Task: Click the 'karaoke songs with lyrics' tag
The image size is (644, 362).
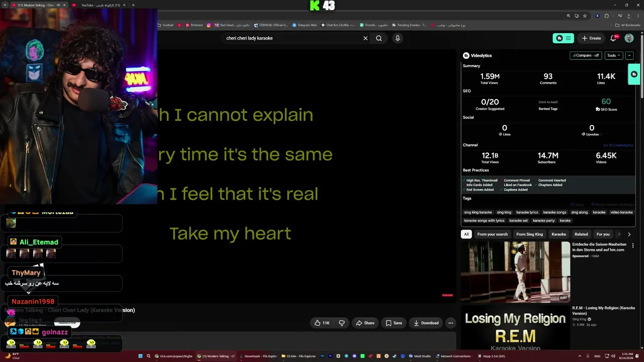Action: point(484,220)
